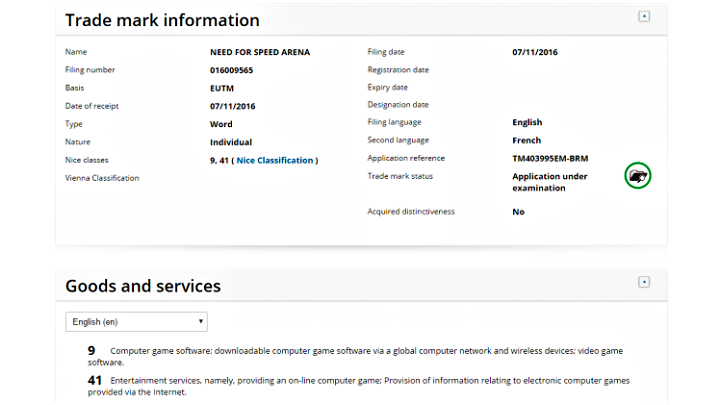Open the English (en) language dropdown
The width and height of the screenshot is (720, 405).
136,322
